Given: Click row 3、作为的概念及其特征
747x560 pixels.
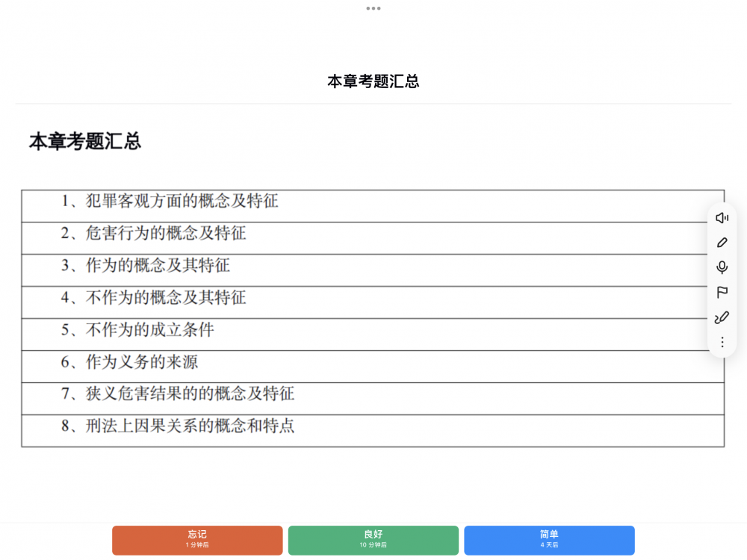Looking at the screenshot, I should coord(373,270).
